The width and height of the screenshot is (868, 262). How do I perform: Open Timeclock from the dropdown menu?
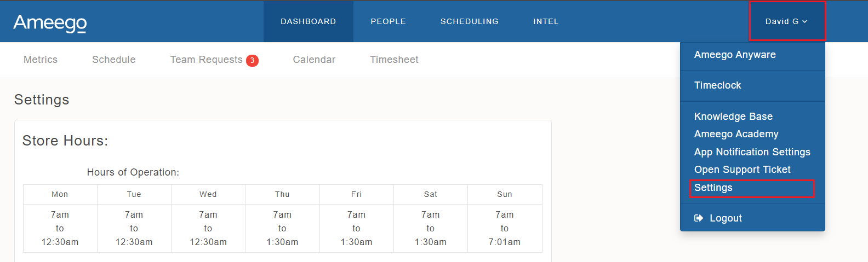(717, 85)
